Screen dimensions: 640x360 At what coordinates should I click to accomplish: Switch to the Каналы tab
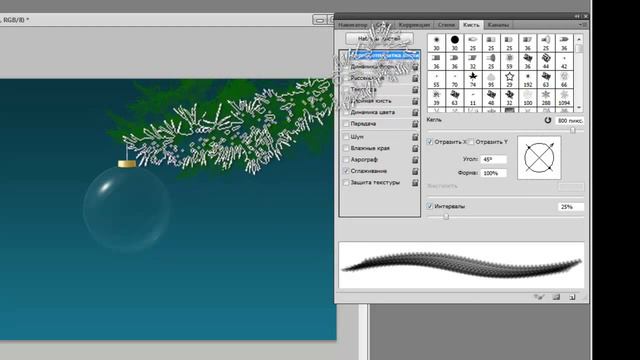tap(498, 25)
